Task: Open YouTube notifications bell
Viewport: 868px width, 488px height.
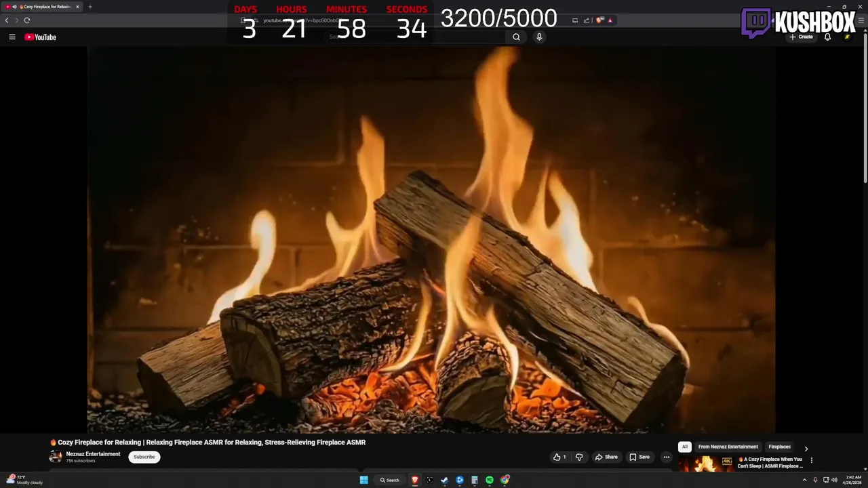Action: point(827,37)
